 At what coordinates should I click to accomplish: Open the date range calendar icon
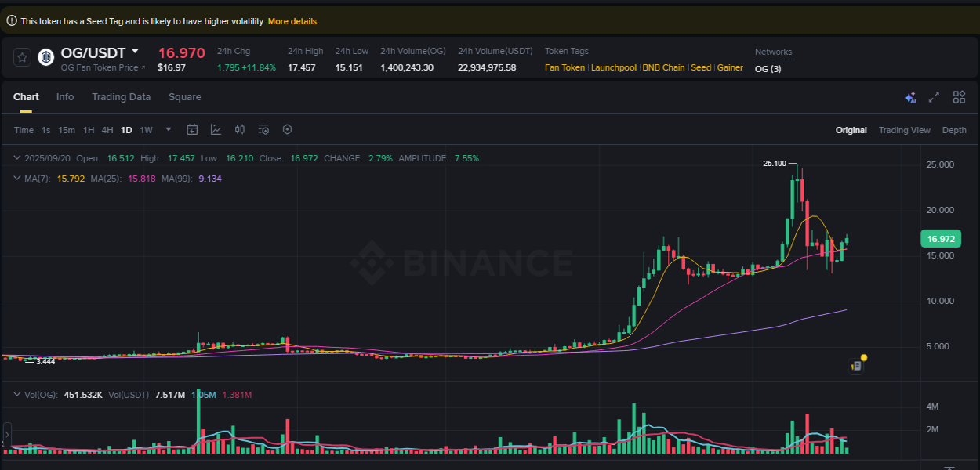[192, 129]
